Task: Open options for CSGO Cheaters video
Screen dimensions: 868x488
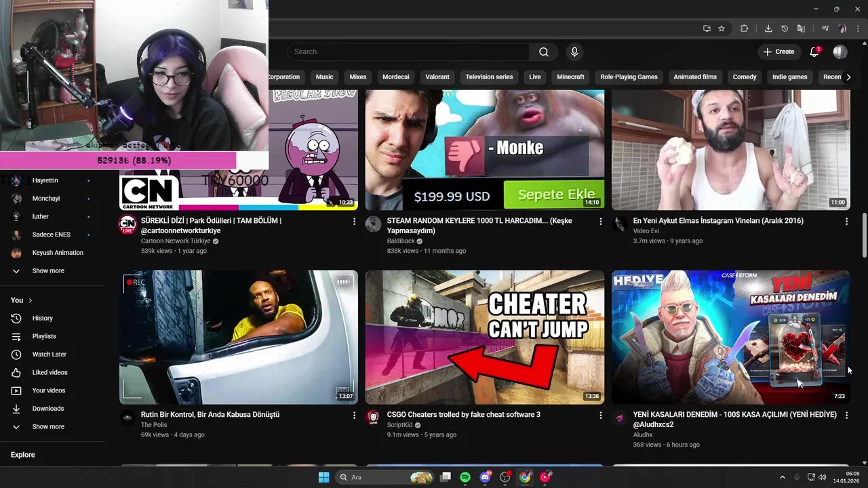Action: pos(600,415)
